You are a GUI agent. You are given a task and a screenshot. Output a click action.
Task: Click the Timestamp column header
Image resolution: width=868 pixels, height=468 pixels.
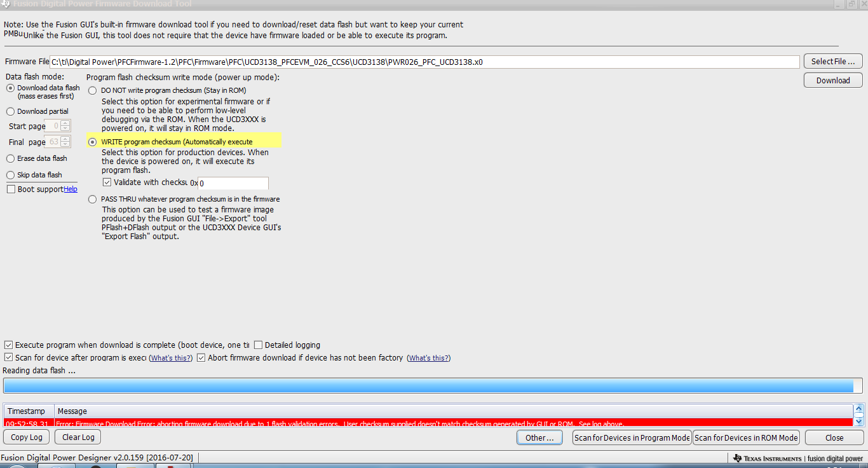[29, 411]
